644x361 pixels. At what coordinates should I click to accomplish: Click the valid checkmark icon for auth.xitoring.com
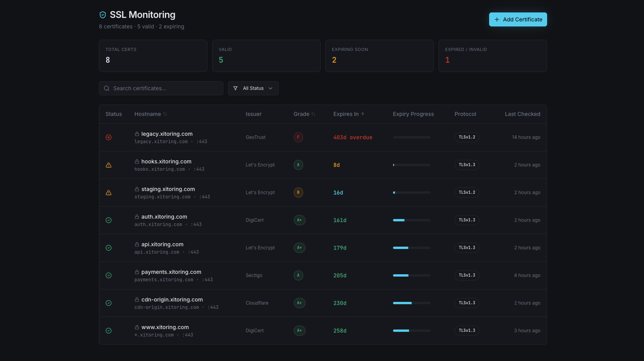pos(109,220)
